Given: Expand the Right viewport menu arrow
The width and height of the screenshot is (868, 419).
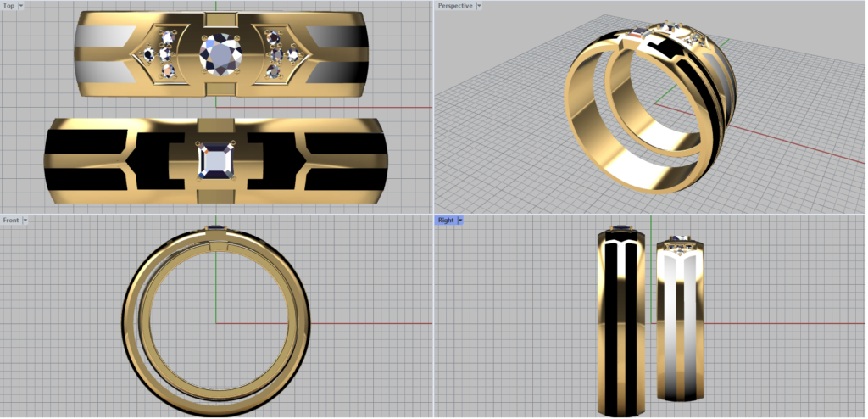Looking at the screenshot, I should coord(459,221).
